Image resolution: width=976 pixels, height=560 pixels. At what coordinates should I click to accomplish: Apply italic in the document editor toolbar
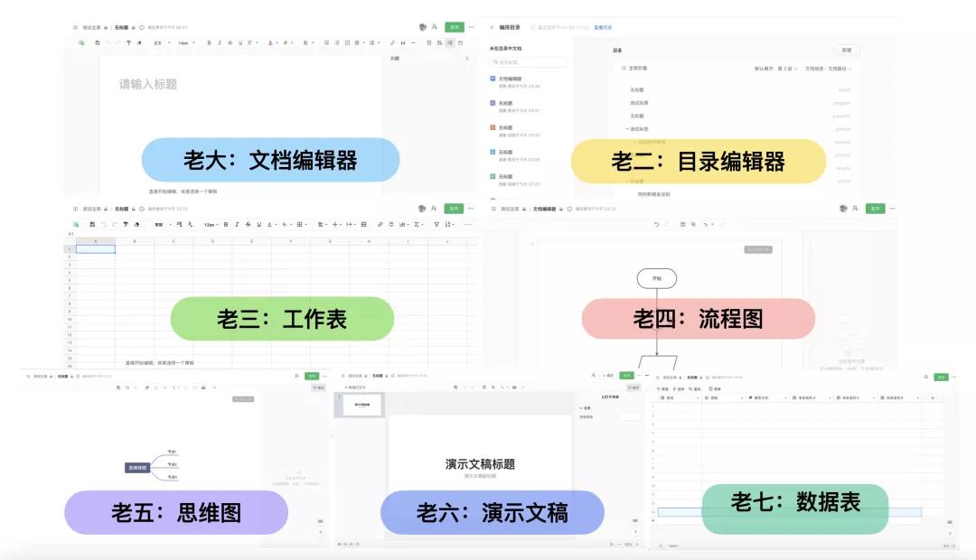[220, 43]
